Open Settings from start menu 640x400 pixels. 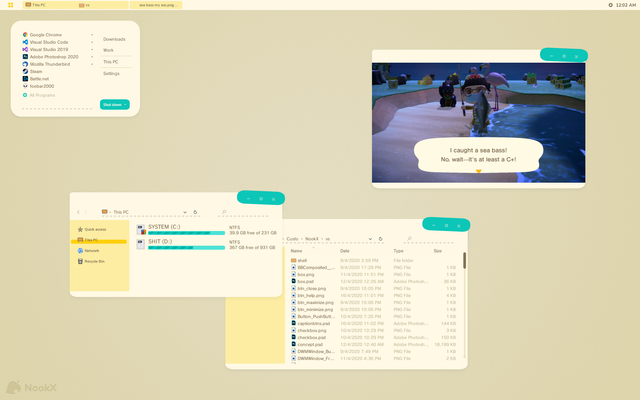[111, 73]
